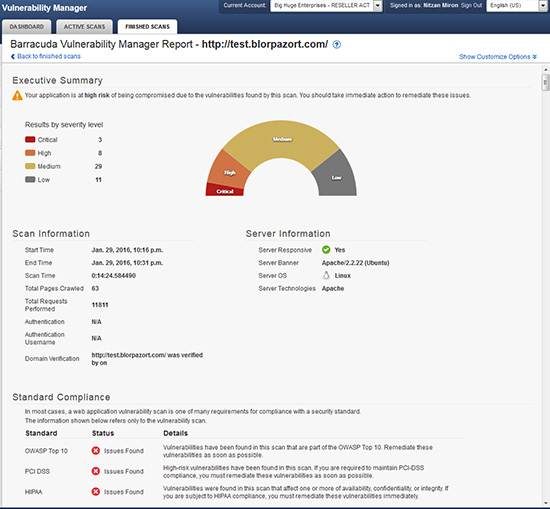Click the Executive Summary heading
This screenshot has height=509, width=550.
point(58,80)
